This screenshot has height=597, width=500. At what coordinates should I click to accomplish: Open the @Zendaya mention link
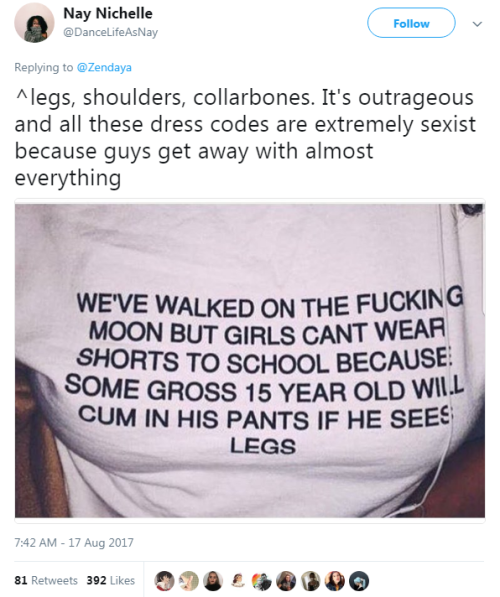104,67
